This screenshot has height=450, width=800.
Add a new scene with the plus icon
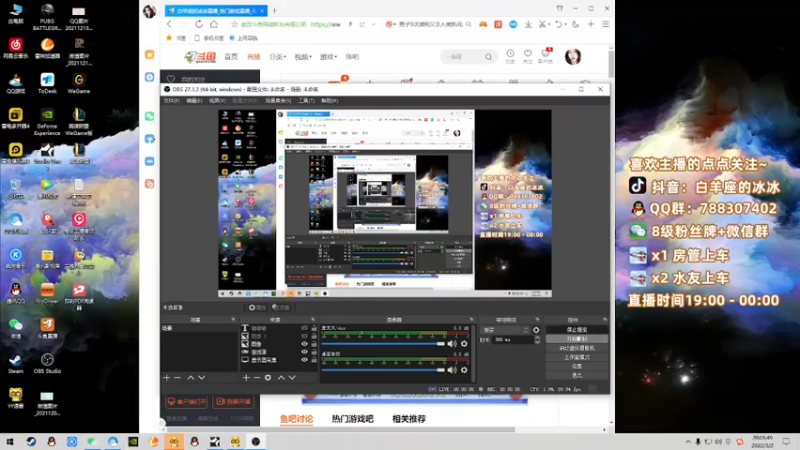(x=166, y=378)
